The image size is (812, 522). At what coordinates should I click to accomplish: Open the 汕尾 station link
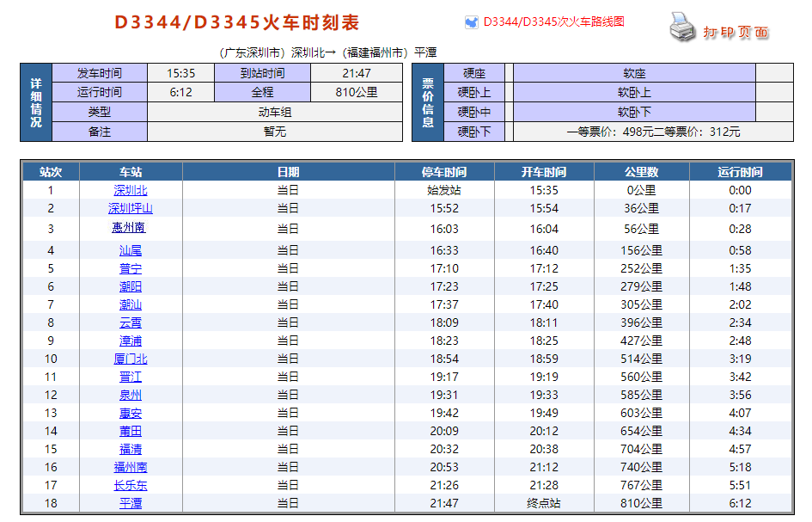click(x=131, y=250)
